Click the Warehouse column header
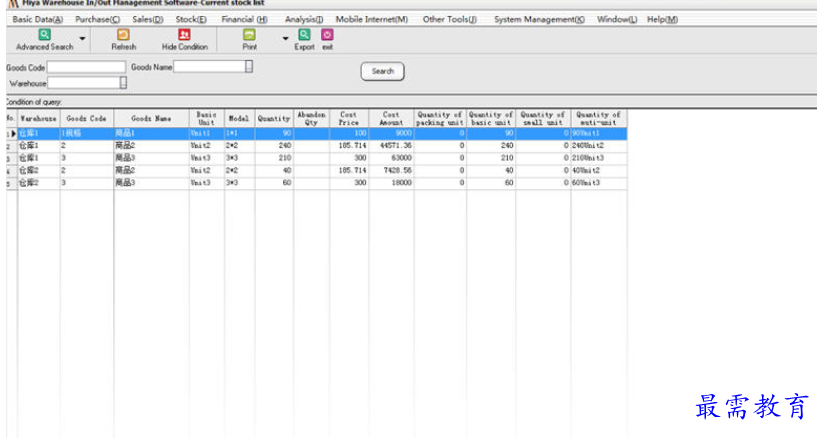This screenshot has height=438, width=817. point(39,118)
